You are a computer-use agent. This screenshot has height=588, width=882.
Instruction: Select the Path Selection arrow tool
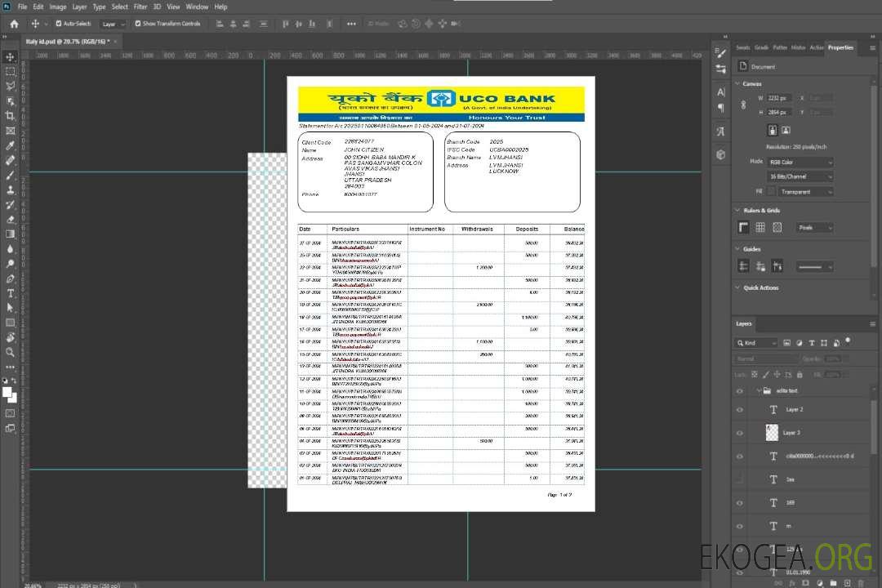pyautogui.click(x=10, y=308)
